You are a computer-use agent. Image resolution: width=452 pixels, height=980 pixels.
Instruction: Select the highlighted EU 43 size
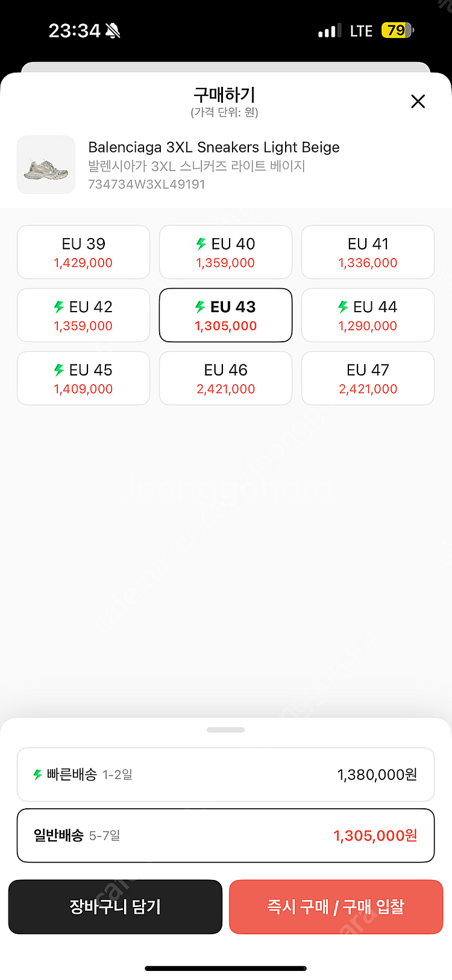pyautogui.click(x=225, y=315)
